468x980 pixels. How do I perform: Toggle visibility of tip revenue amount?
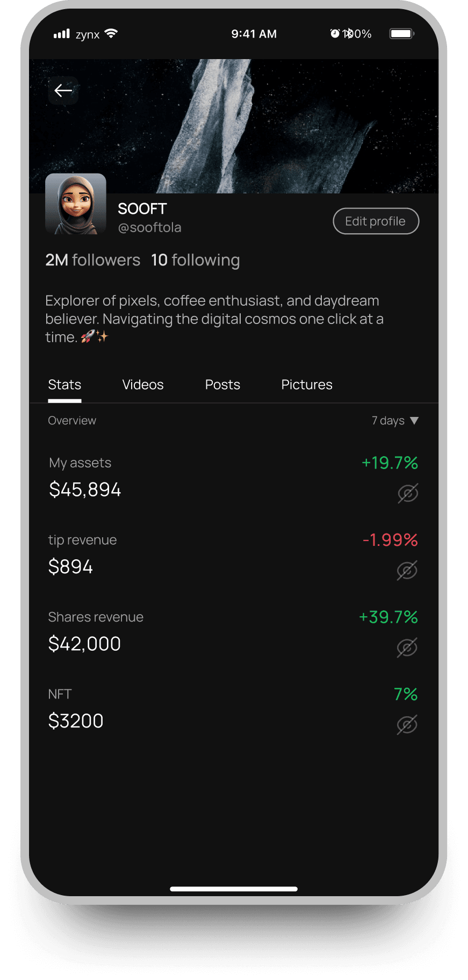407,571
